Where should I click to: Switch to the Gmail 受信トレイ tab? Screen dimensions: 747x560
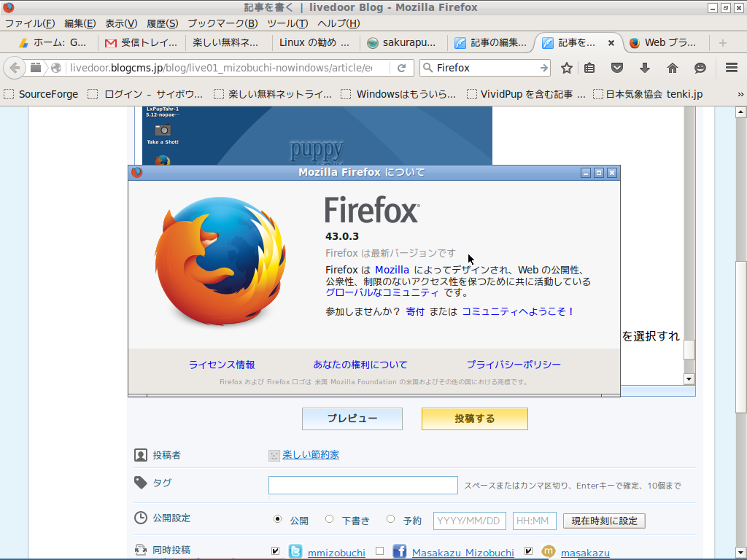coord(142,43)
